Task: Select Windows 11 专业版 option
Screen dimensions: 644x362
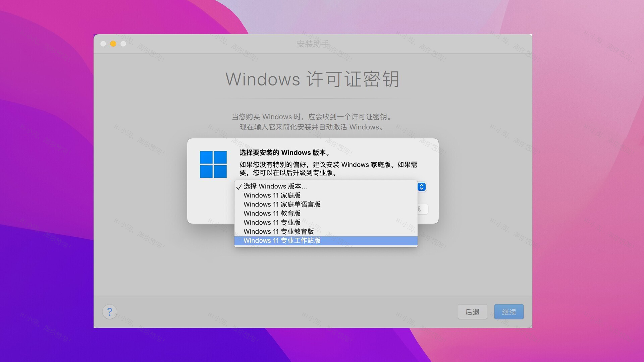Action: (272, 222)
